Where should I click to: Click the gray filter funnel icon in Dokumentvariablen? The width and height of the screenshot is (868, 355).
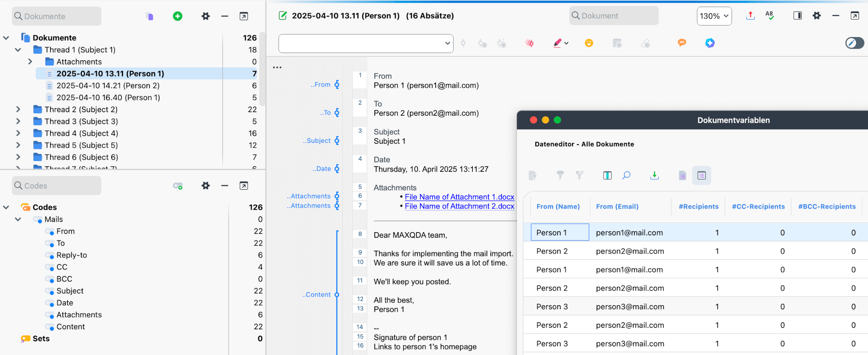560,175
